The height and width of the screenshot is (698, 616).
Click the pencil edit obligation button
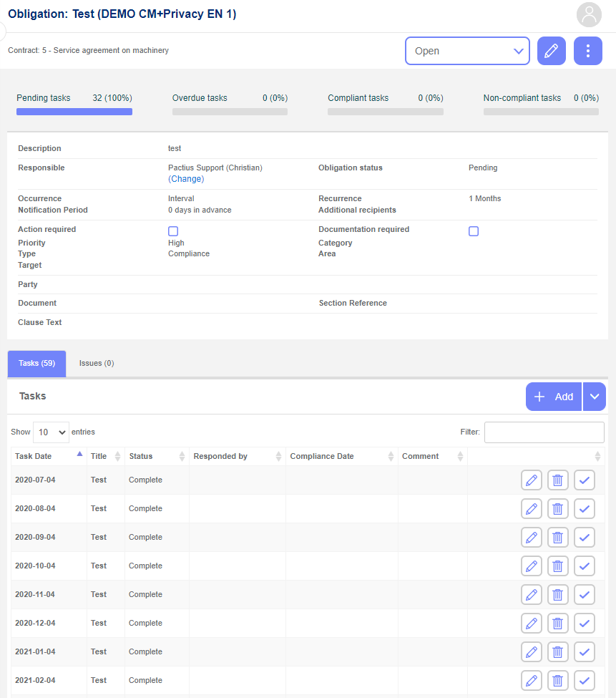(552, 51)
